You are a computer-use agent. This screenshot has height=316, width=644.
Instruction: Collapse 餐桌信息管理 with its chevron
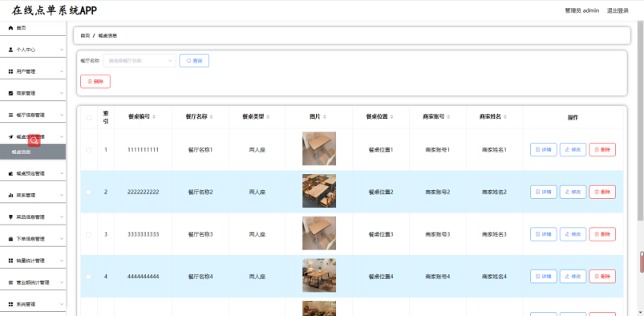click(x=62, y=137)
